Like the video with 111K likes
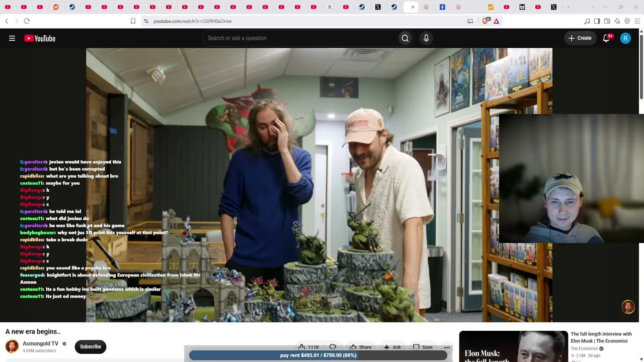 pos(309,347)
